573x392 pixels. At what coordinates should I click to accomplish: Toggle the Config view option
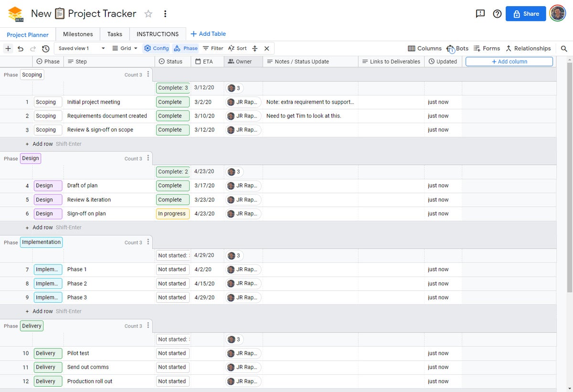click(157, 48)
